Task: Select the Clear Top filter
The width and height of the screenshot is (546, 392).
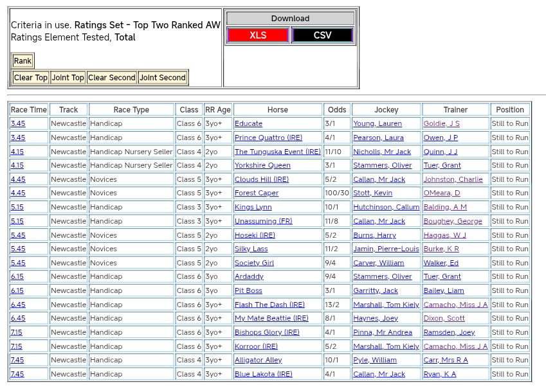Action: coord(31,78)
